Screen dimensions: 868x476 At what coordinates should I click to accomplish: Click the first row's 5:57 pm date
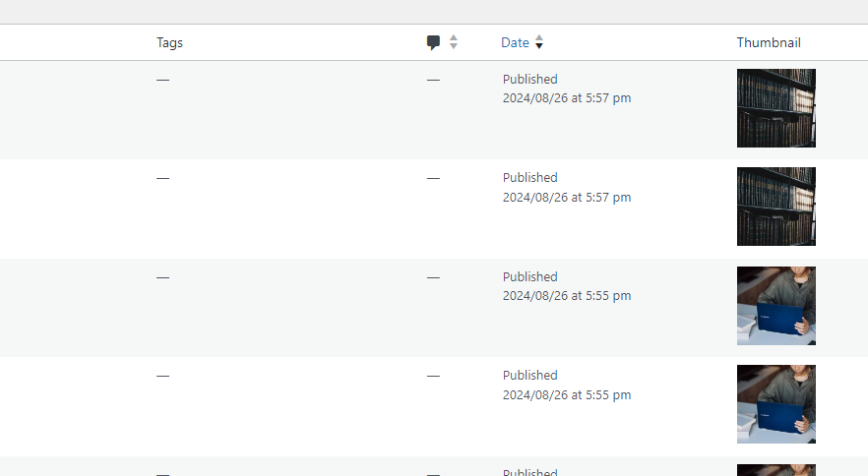[567, 98]
